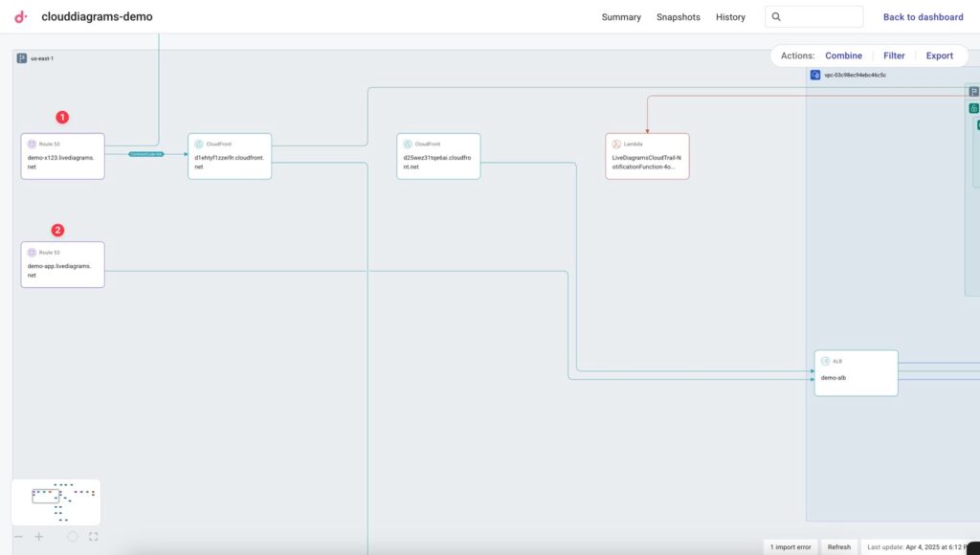The image size is (980, 555).
Task: Click the fit-to-screen fullscreen icon
Action: tap(94, 537)
